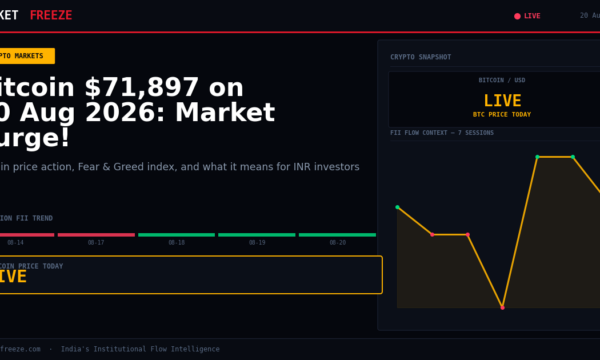The height and width of the screenshot is (360, 600).
Task: Select the red trend bar for 08-17
Action: pyautogui.click(x=96, y=235)
